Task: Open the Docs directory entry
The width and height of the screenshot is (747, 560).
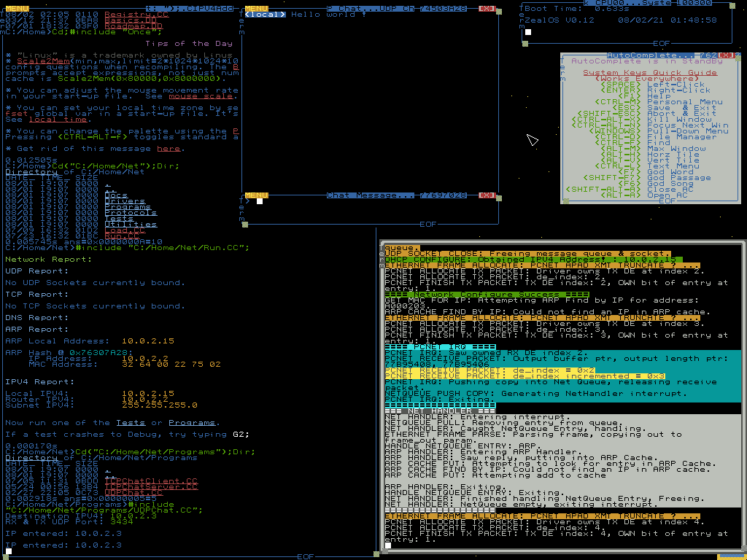Action: (x=116, y=195)
